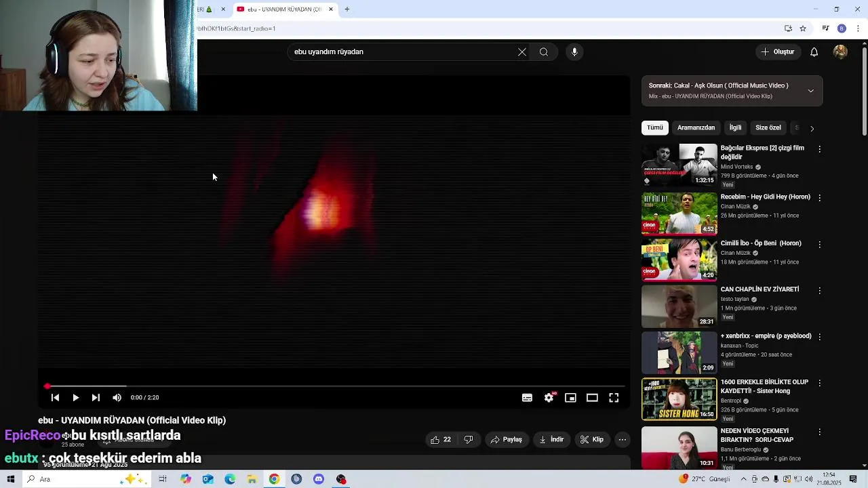Toggle subtitles in the video player

click(x=527, y=398)
